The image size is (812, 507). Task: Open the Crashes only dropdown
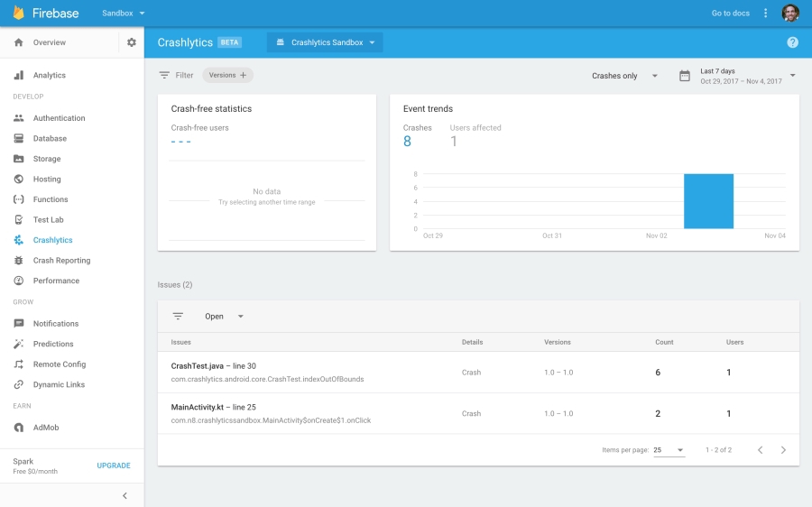pos(624,76)
